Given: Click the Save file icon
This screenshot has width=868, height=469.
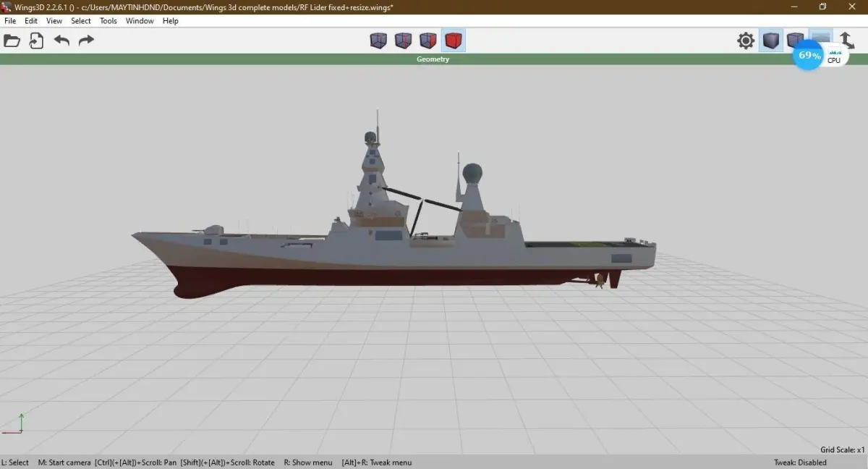Looking at the screenshot, I should (x=36, y=41).
